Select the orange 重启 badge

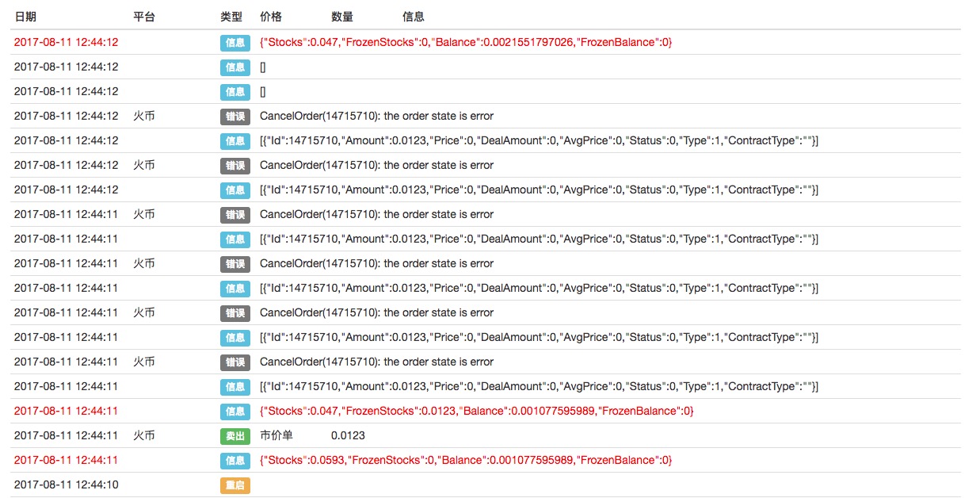point(235,485)
